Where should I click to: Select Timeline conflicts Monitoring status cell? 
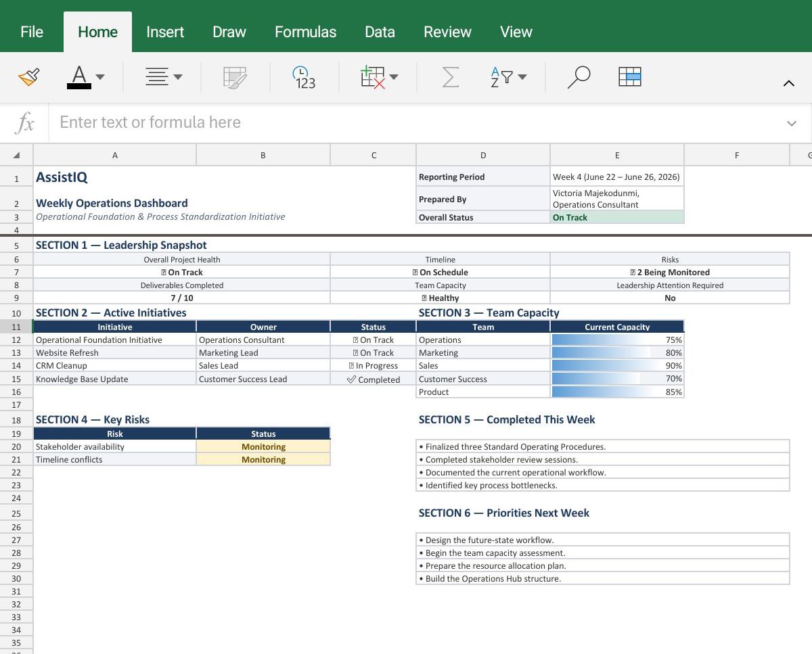pyautogui.click(x=263, y=459)
